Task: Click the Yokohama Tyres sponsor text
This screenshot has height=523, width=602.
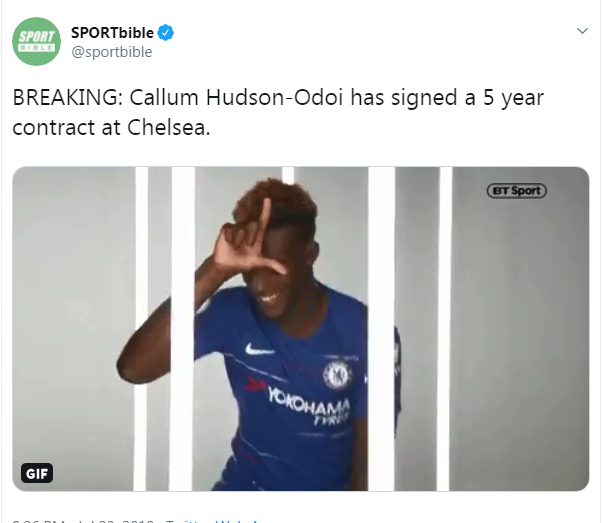Action: [309, 405]
